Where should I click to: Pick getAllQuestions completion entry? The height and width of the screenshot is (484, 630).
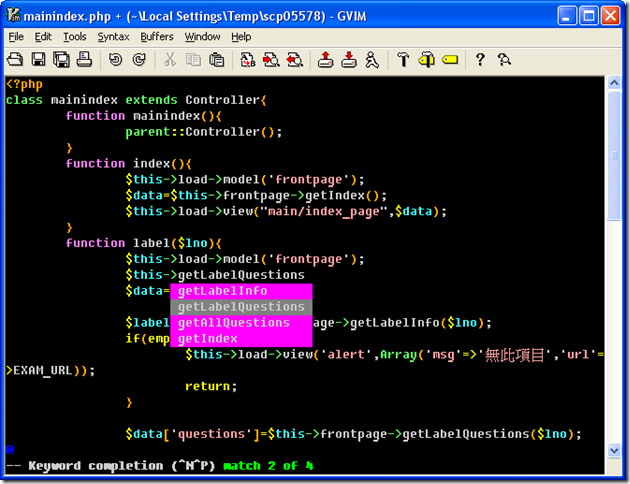pyautogui.click(x=241, y=323)
